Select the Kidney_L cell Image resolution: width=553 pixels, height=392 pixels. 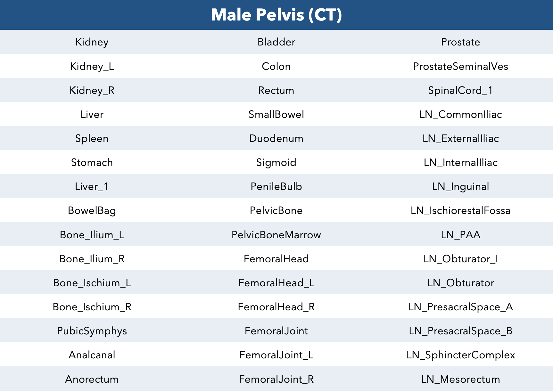[92, 66]
